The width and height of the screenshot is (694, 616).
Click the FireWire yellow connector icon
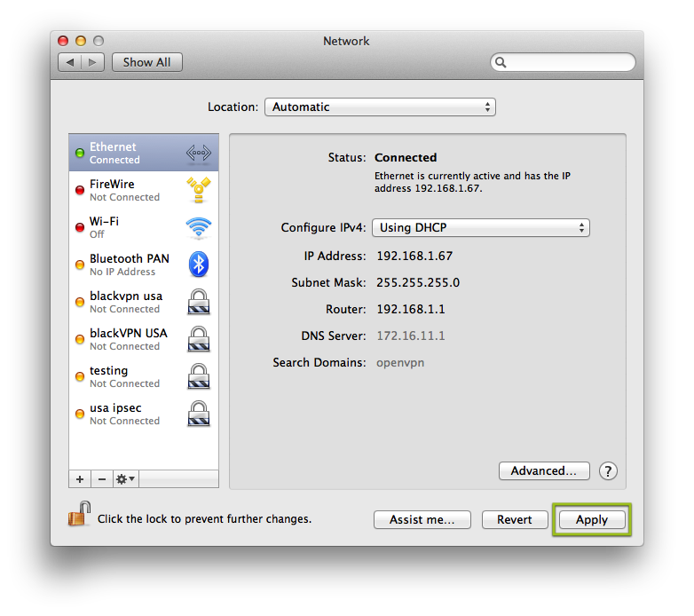pyautogui.click(x=198, y=190)
